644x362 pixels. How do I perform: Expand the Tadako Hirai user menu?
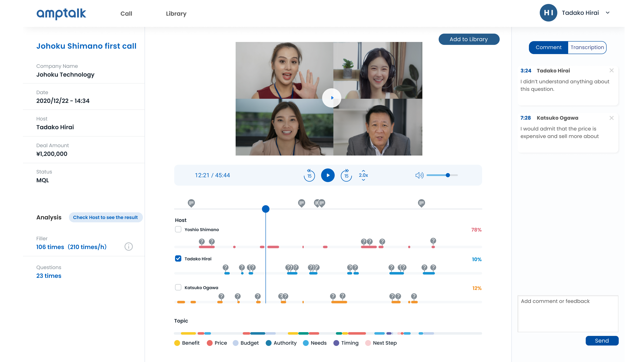[x=608, y=13]
